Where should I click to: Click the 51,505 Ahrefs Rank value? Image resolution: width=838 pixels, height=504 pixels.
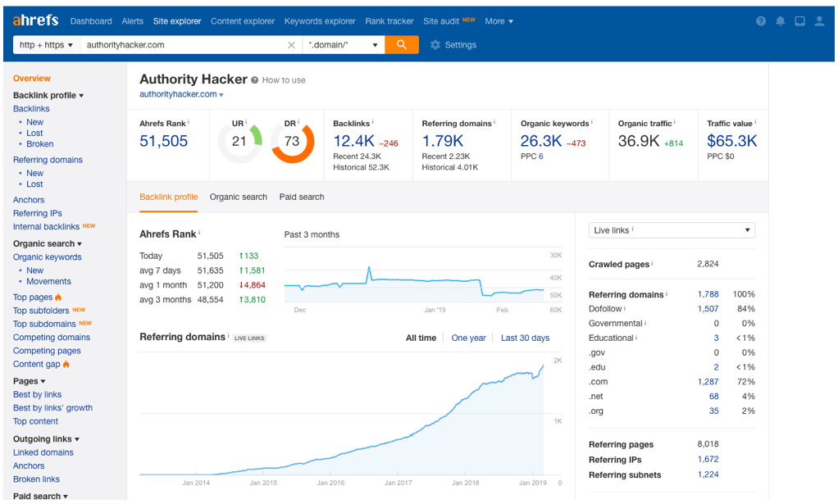click(163, 141)
